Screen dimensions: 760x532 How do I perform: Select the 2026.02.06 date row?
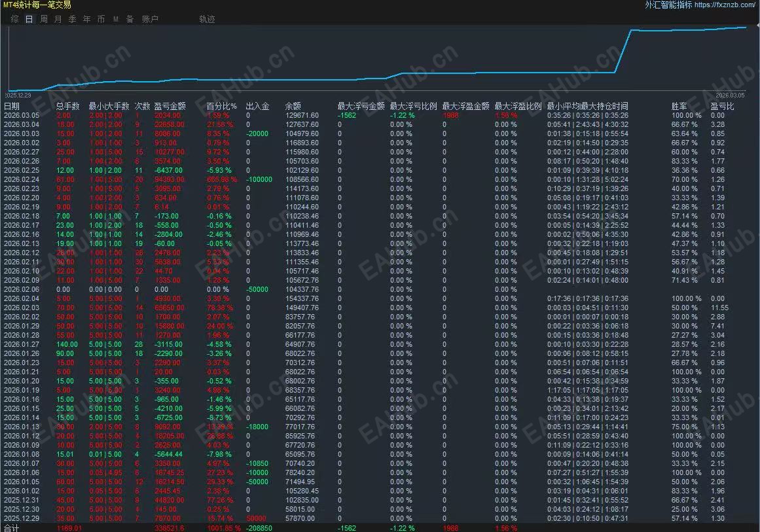pyautogui.click(x=22, y=289)
